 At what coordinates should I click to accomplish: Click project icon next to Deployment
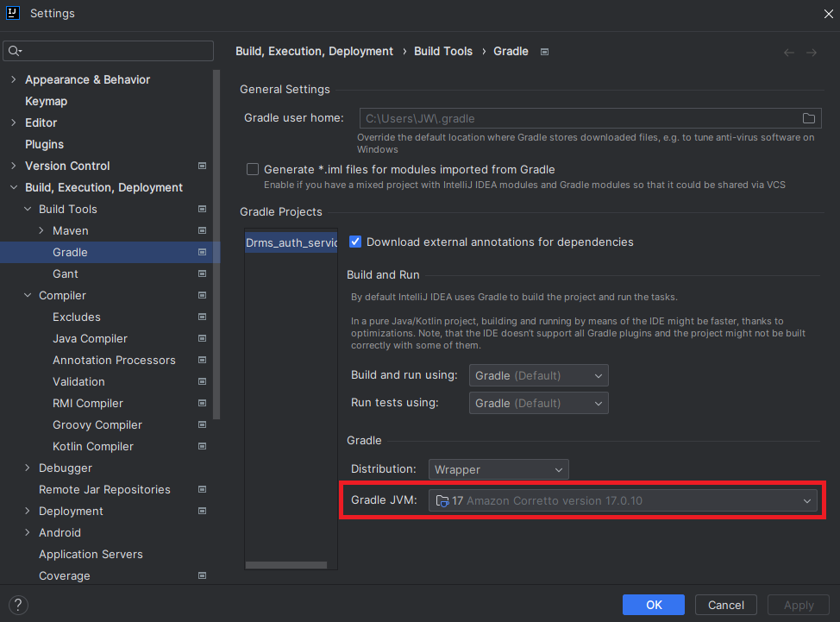(202, 511)
